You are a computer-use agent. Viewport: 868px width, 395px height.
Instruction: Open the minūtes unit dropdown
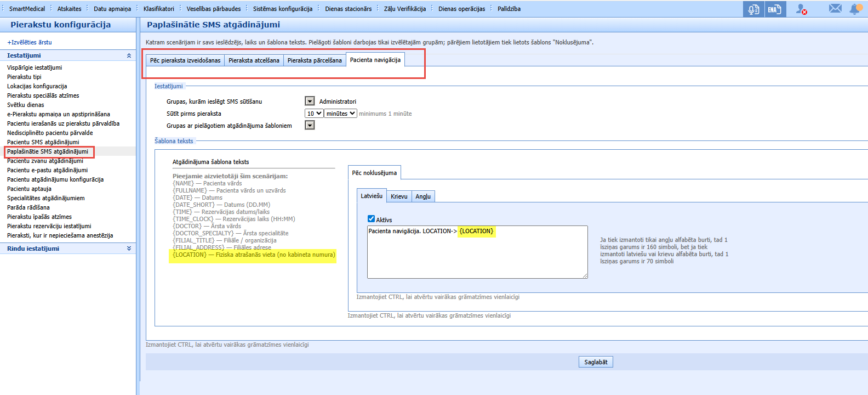(340, 114)
